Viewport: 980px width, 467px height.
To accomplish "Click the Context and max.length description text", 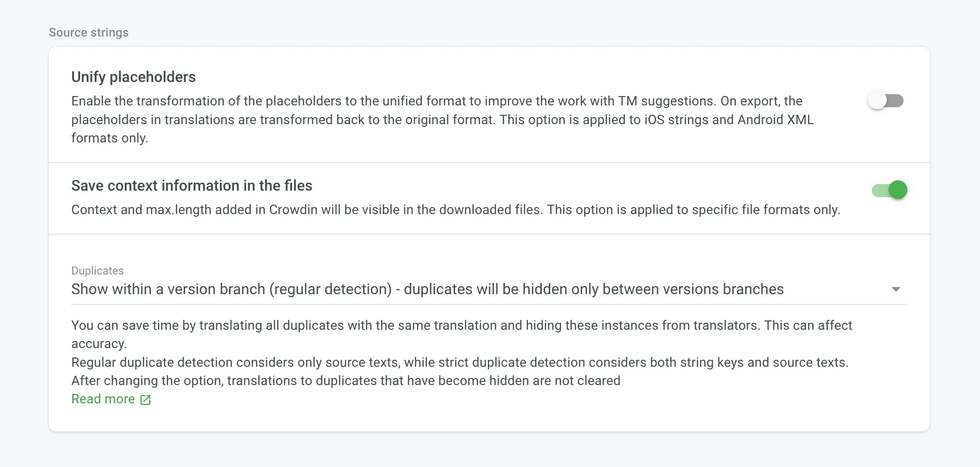I will 455,210.
